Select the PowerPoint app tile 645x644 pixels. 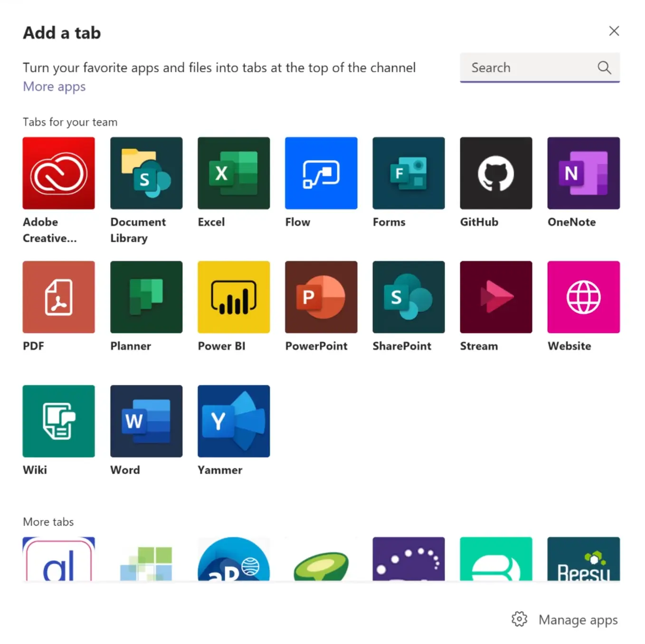tap(321, 297)
